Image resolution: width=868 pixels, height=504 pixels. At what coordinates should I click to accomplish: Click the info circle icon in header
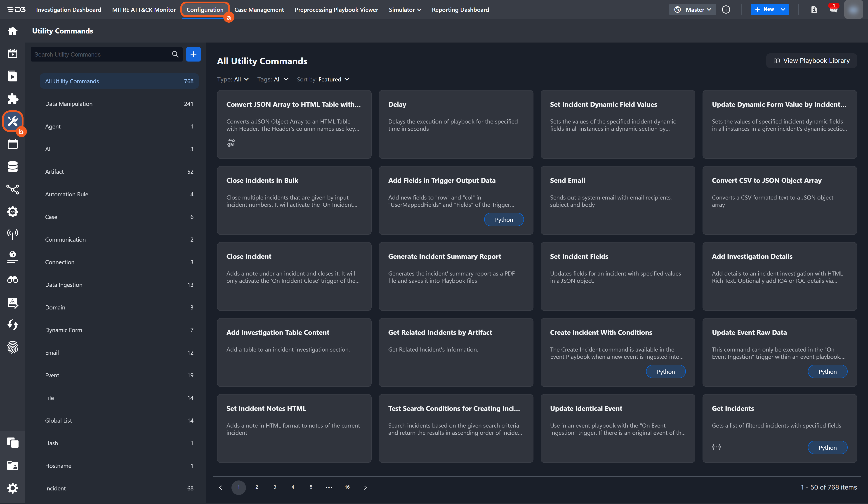click(x=726, y=10)
